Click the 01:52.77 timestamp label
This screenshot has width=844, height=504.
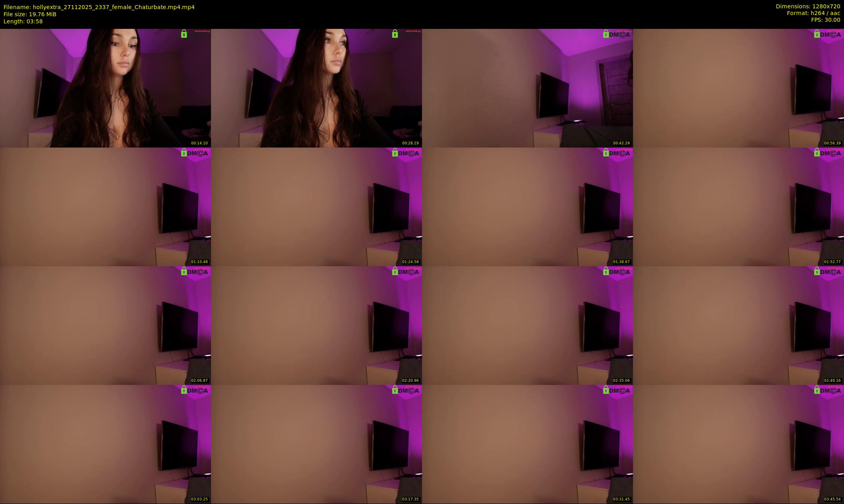[x=832, y=262]
